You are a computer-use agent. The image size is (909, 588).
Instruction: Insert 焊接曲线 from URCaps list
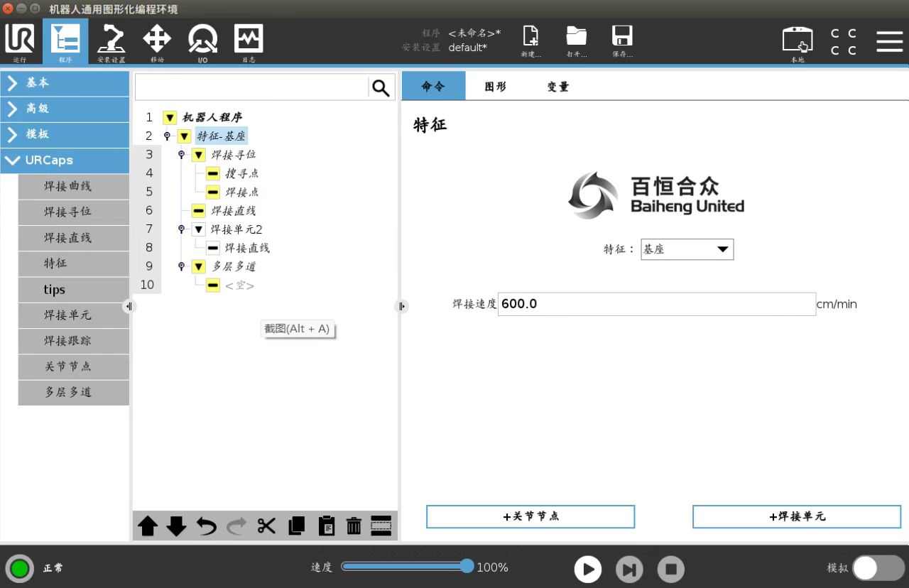click(74, 187)
